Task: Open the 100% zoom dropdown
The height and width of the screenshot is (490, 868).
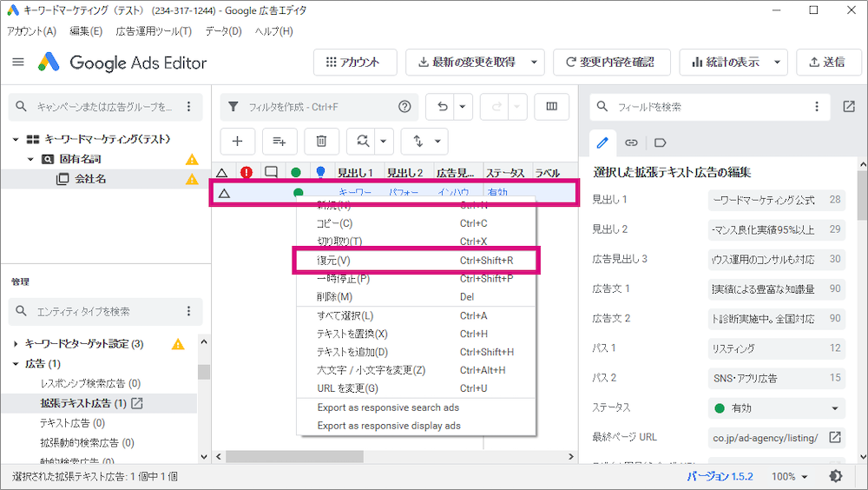Action: point(790,476)
